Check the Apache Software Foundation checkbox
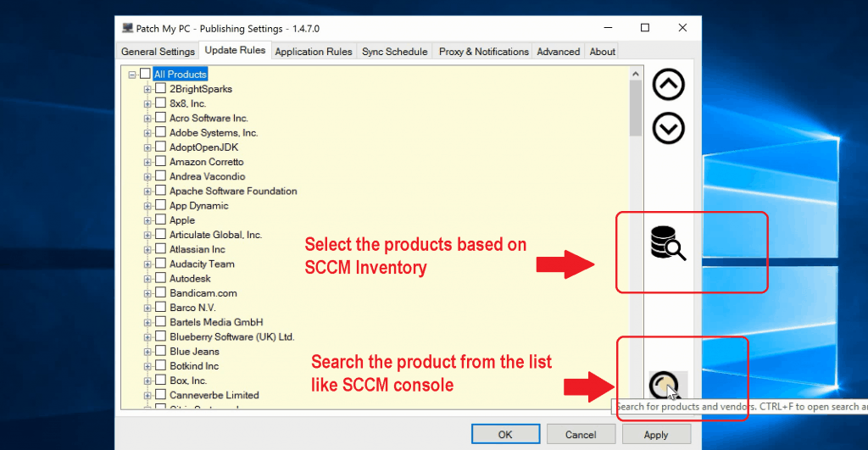The height and width of the screenshot is (450, 868). click(x=160, y=191)
